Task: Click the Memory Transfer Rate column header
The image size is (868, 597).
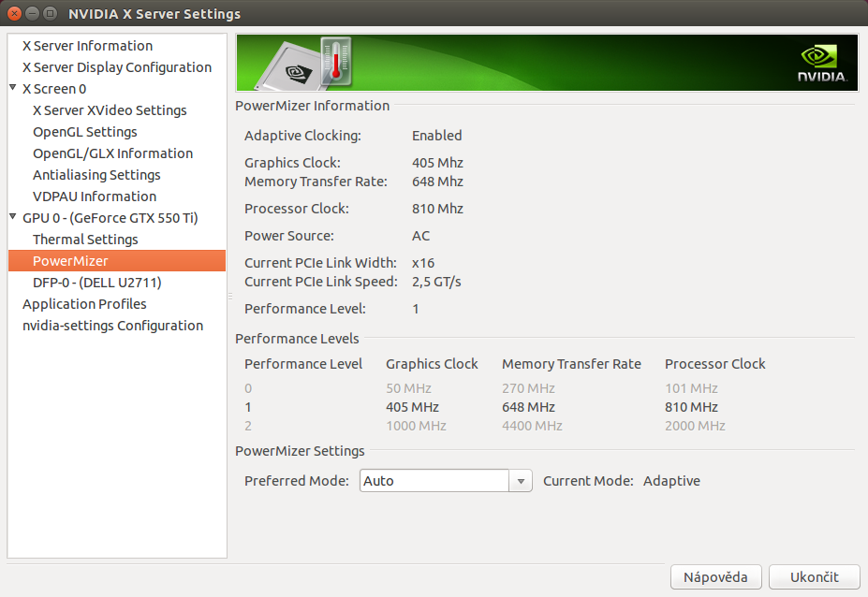Action: pos(571,364)
